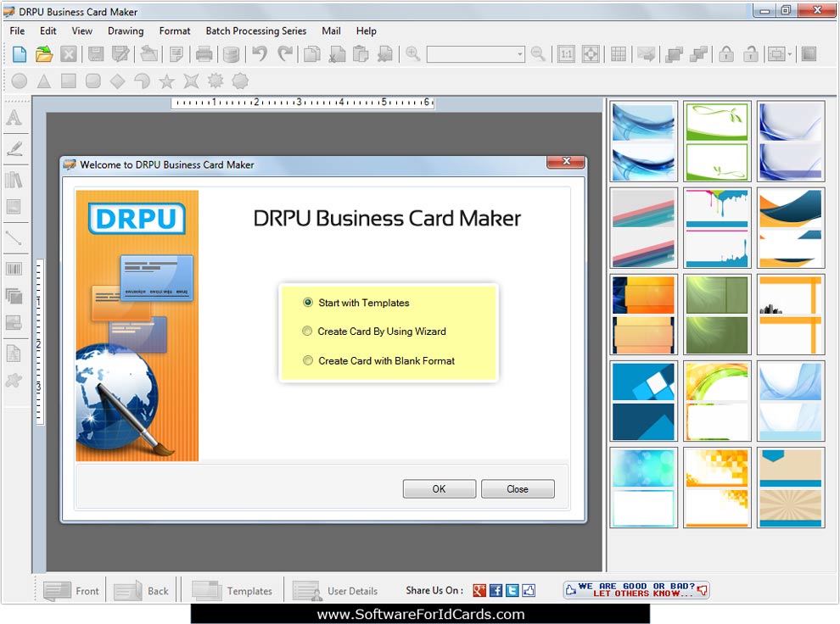Open the Drawing menu

tap(126, 31)
